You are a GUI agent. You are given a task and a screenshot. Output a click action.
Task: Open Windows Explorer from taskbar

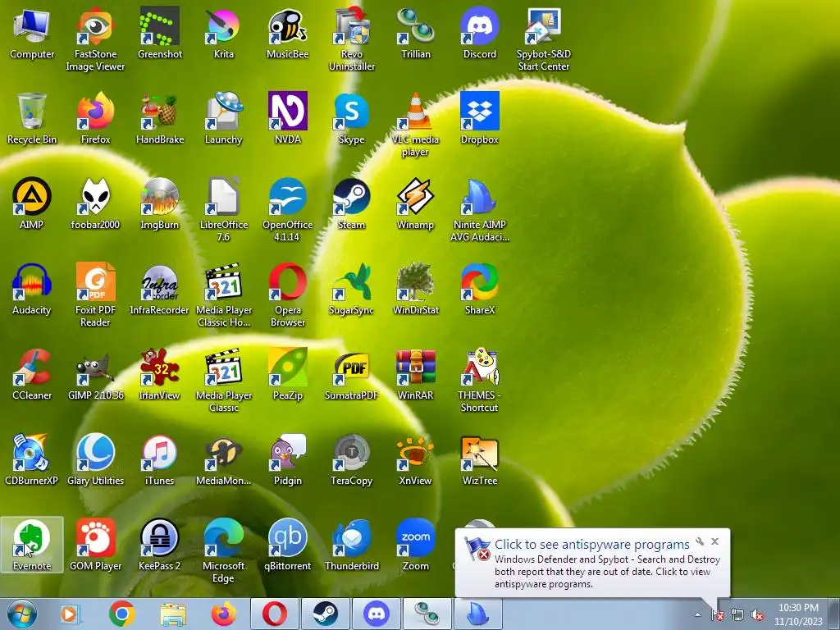172,614
